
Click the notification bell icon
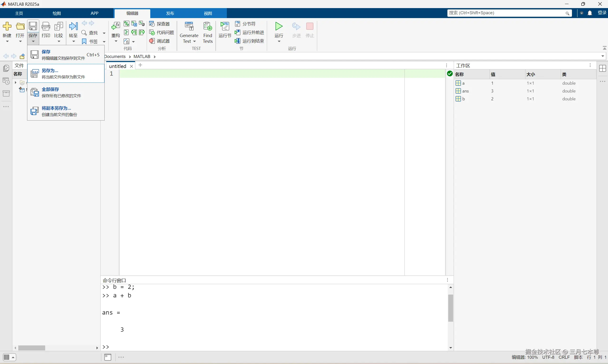tap(590, 13)
